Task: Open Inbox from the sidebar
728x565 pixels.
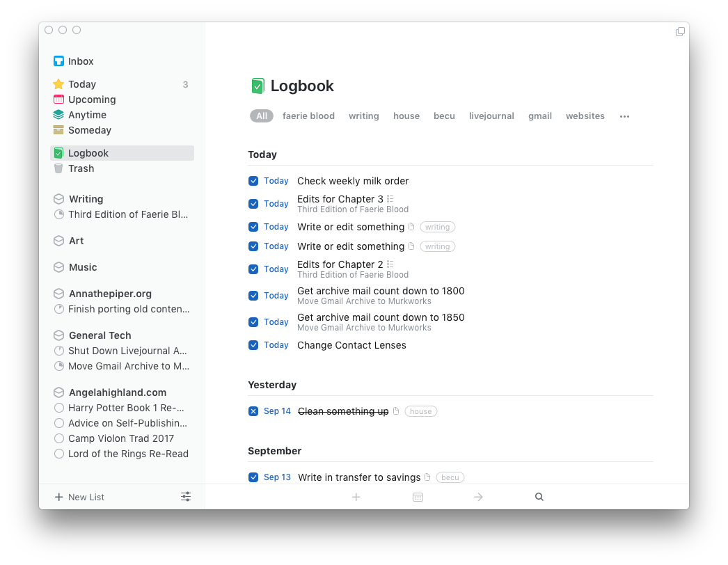Action: [81, 61]
